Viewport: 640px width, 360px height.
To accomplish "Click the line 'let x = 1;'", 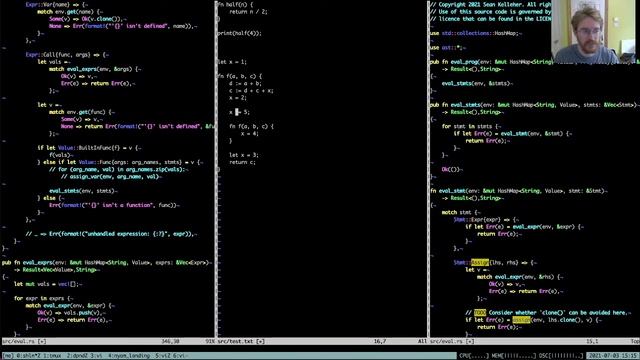I will pos(232,62).
